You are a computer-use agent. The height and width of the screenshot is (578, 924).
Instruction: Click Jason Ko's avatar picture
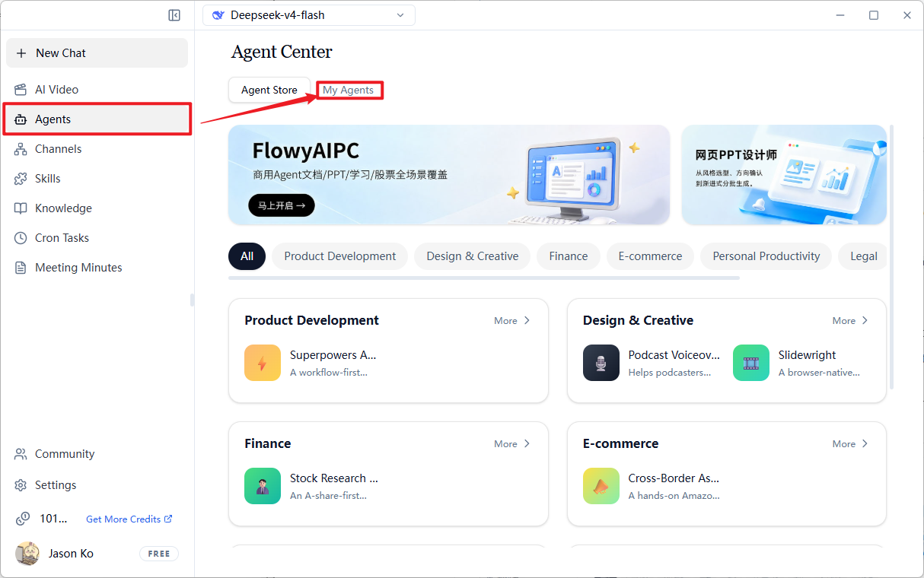point(27,554)
